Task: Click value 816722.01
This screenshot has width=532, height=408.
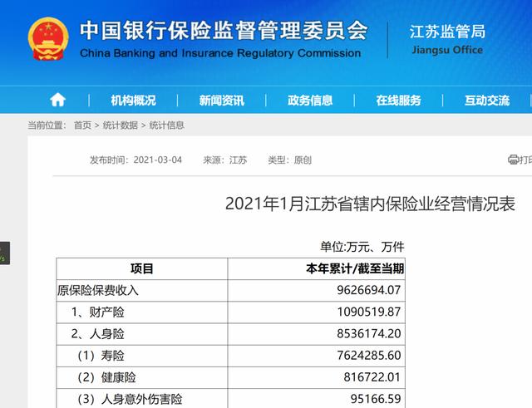Action: 372,377
